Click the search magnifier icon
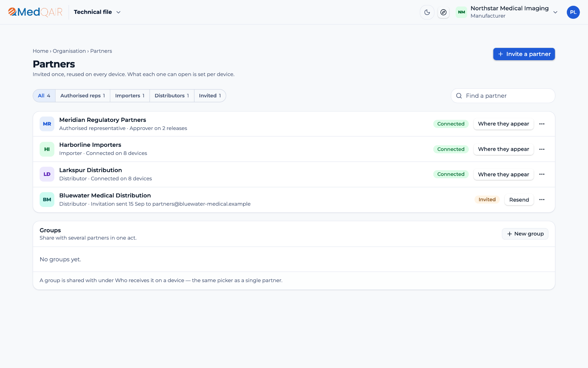Image resolution: width=588 pixels, height=368 pixels. click(x=459, y=96)
